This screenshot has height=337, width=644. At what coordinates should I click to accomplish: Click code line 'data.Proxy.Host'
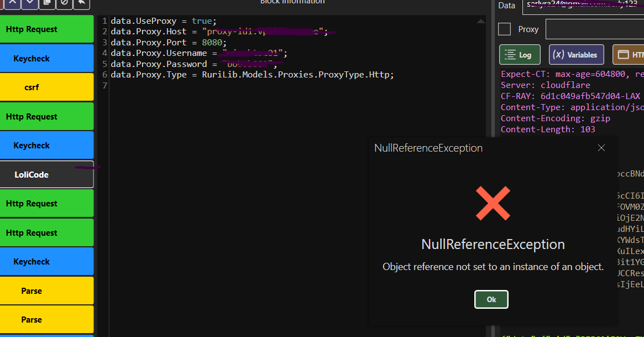219,32
